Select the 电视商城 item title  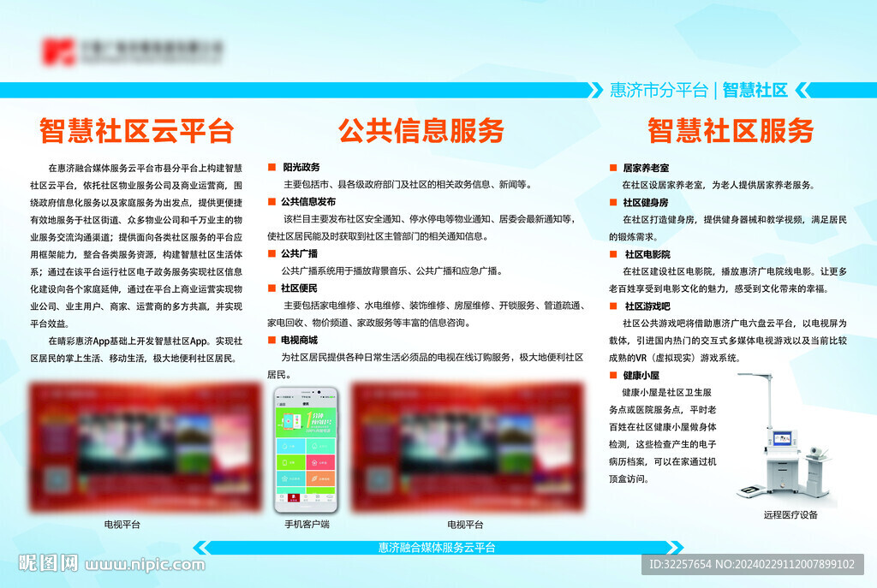pos(299,341)
